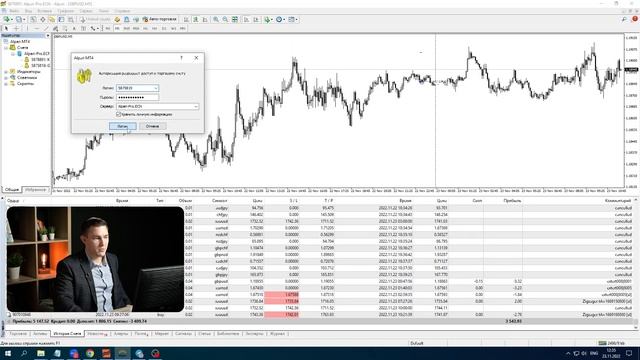
Task: Switch chart to line chart icon
Action: 205,19
